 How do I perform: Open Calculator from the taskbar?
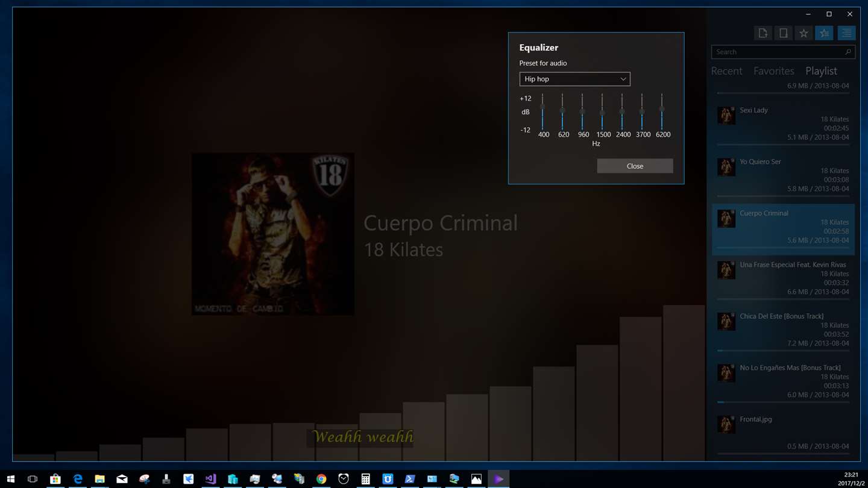[365, 479]
